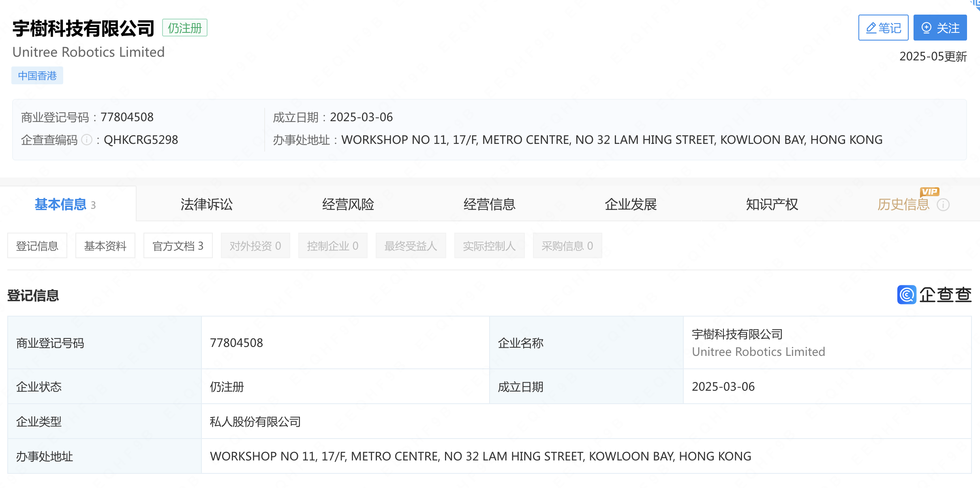The image size is (980, 488).
Task: Click the 对外投资 0 sub-tab
Action: click(255, 246)
